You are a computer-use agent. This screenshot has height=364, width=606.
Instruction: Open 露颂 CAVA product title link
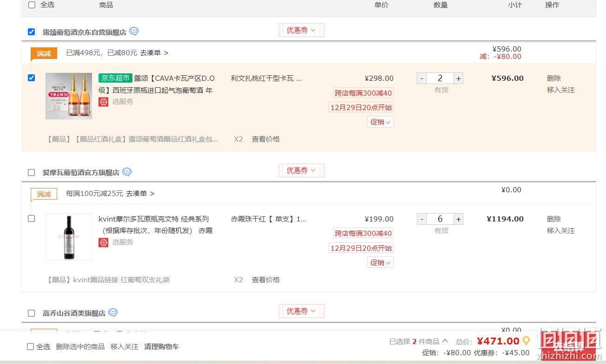point(157,84)
